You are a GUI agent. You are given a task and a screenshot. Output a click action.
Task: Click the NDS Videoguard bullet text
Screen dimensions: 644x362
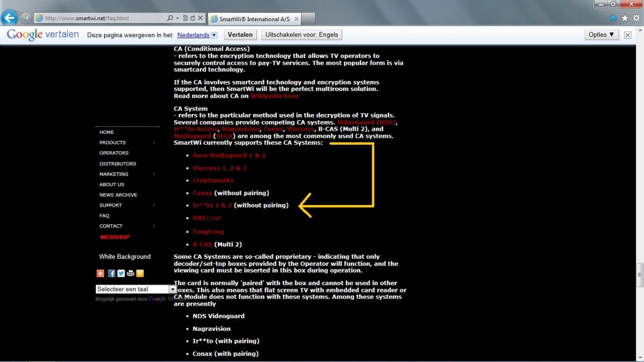coord(218,316)
